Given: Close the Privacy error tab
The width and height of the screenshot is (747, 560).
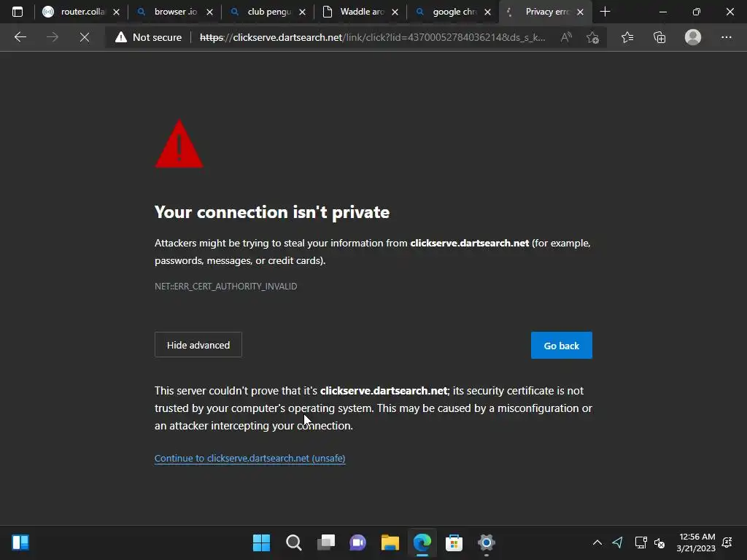Looking at the screenshot, I should tap(580, 12).
